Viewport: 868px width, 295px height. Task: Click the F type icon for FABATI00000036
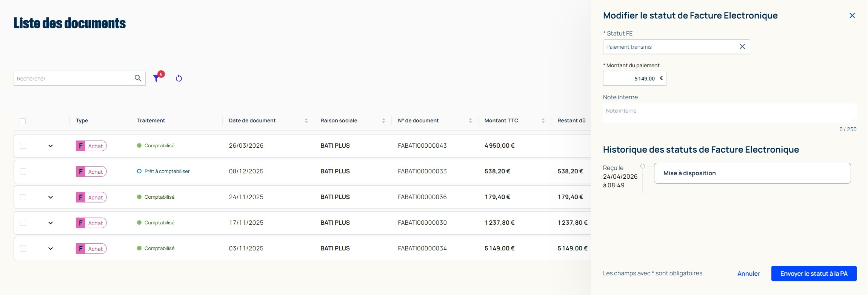pos(80,197)
